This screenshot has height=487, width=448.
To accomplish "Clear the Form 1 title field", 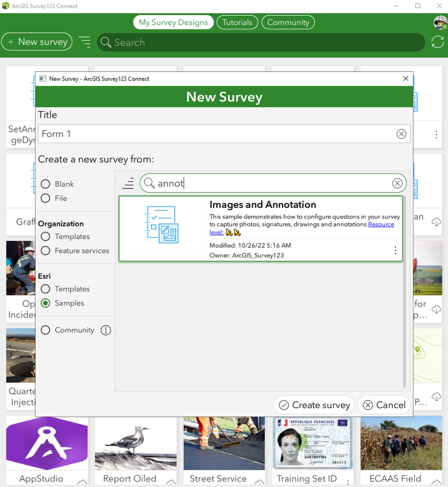I will coord(401,134).
